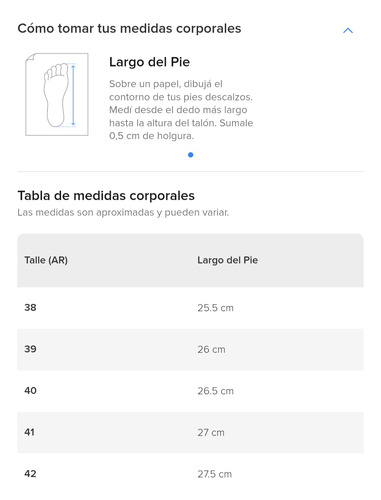Select the size 40 row

click(x=190, y=391)
